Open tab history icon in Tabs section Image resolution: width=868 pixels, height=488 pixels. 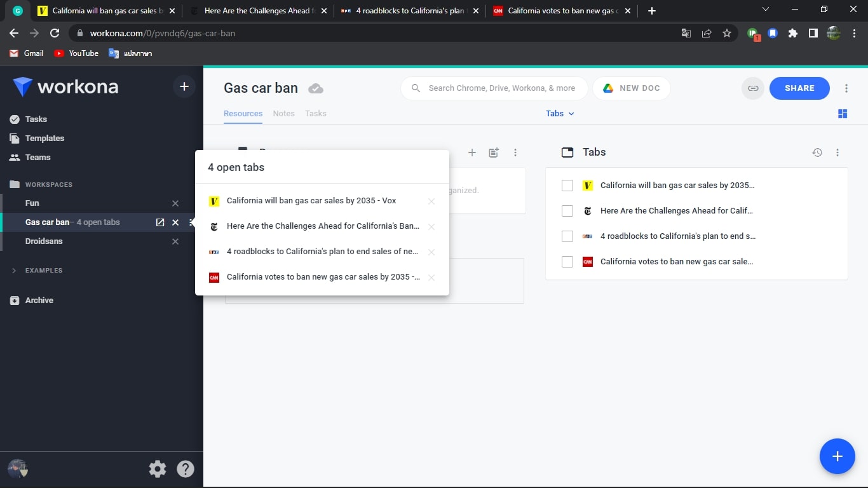(x=817, y=152)
